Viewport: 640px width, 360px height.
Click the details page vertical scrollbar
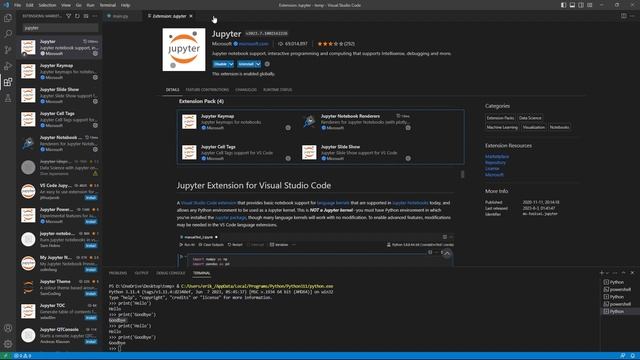click(x=462, y=174)
